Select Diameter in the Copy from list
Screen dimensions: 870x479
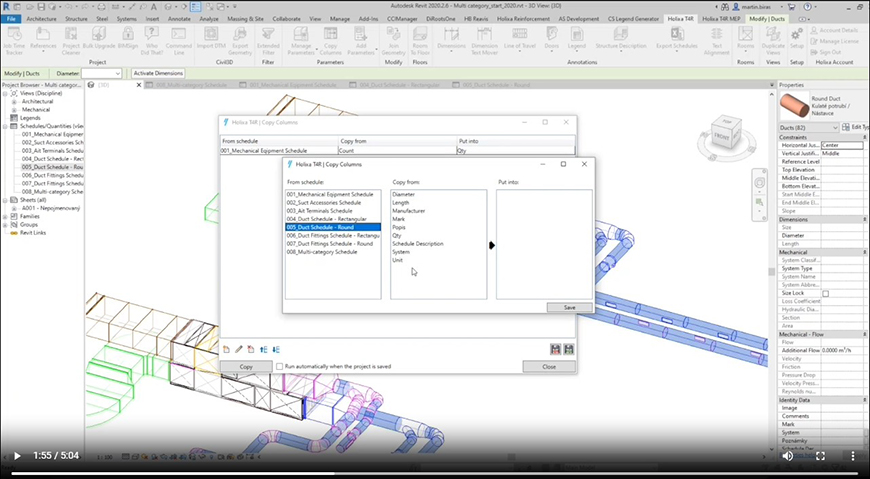pyautogui.click(x=403, y=194)
